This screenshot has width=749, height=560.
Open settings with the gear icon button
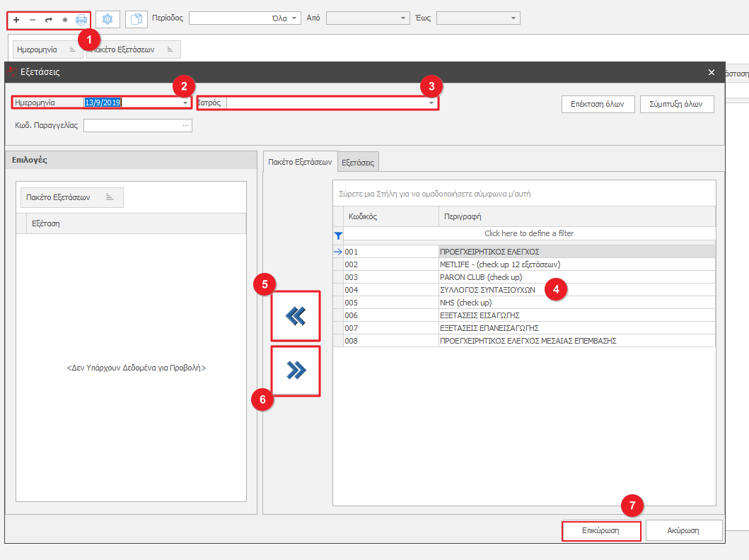[x=108, y=19]
